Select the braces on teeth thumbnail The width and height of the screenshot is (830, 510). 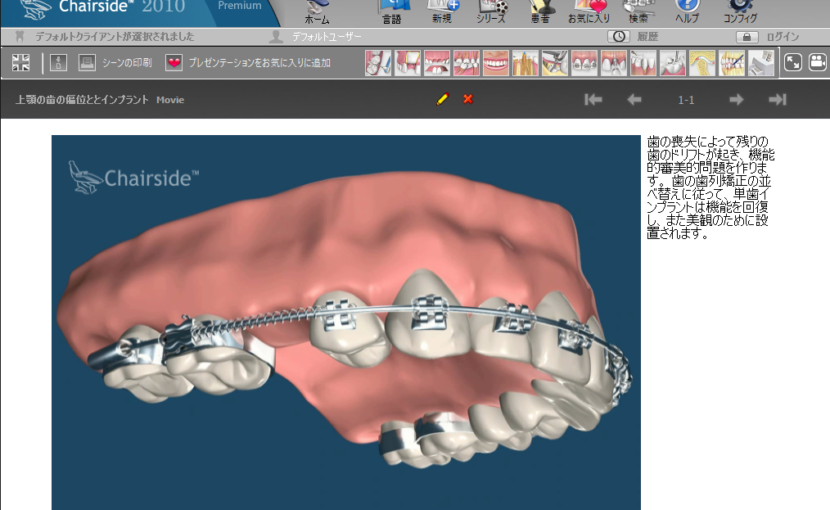coord(584,63)
